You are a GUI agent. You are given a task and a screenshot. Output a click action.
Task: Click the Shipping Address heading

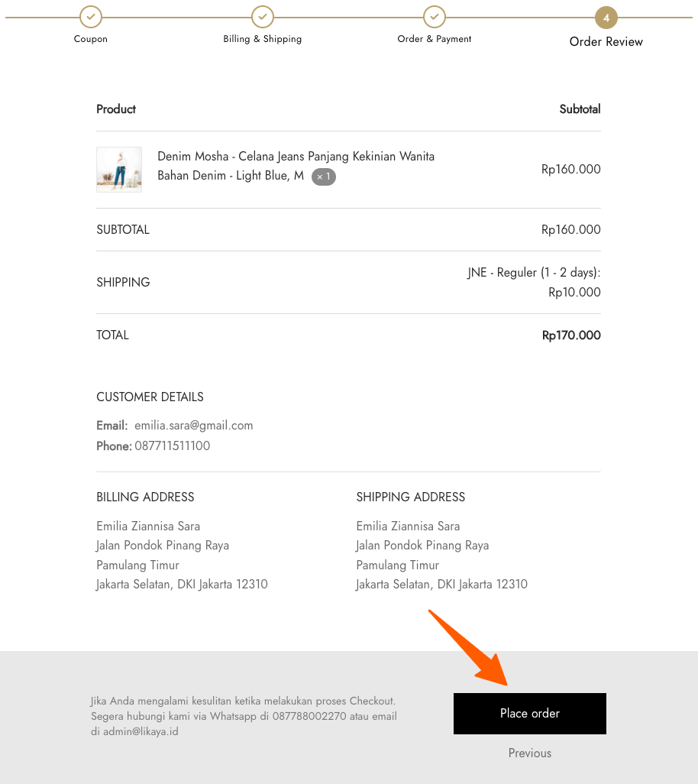(411, 497)
